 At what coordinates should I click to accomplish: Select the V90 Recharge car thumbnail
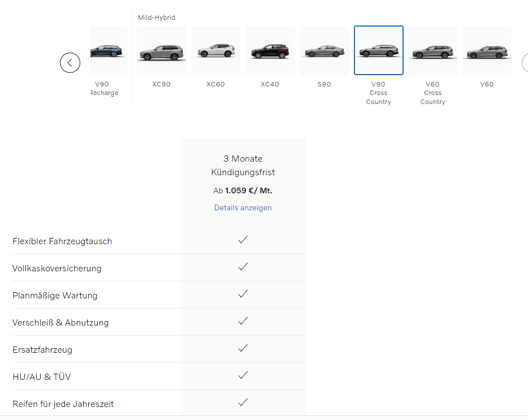click(x=109, y=51)
